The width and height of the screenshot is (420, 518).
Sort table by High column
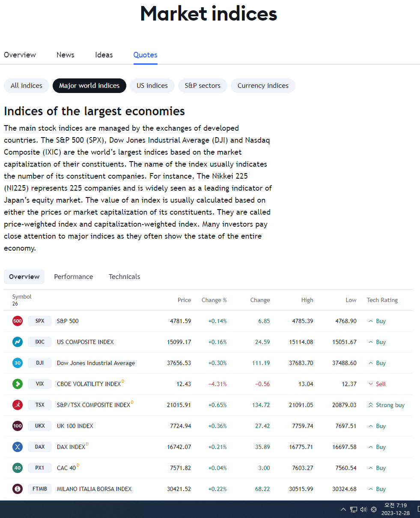pos(307,300)
